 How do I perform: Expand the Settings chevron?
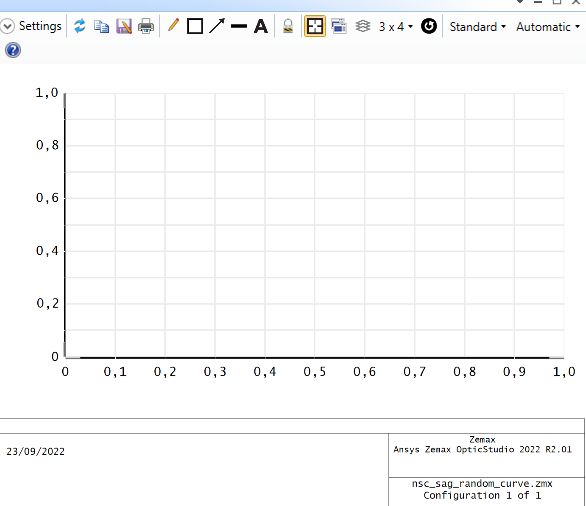tap(7, 26)
